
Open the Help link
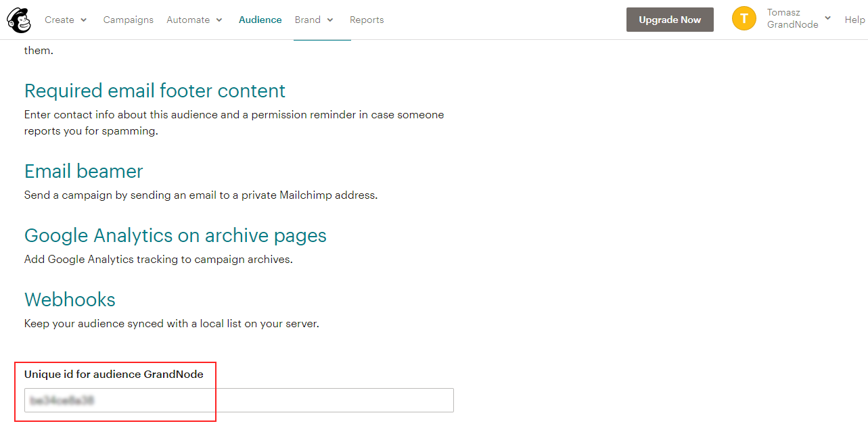854,20
